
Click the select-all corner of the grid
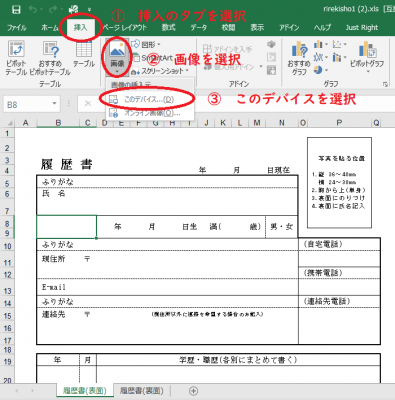click(x=9, y=123)
